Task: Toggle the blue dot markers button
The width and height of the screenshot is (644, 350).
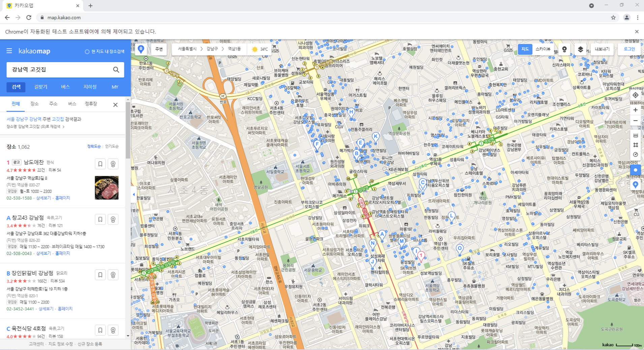Action: click(635, 170)
